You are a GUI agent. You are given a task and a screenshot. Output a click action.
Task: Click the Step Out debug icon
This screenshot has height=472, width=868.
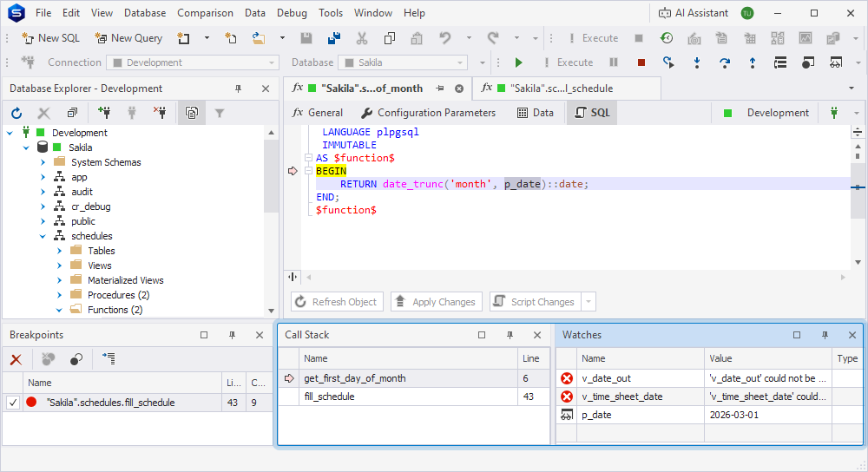click(x=753, y=62)
